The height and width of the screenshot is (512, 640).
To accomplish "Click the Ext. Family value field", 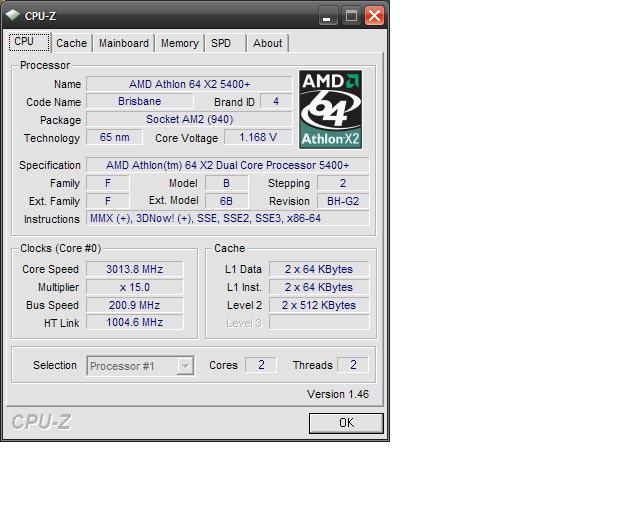I will point(108,201).
